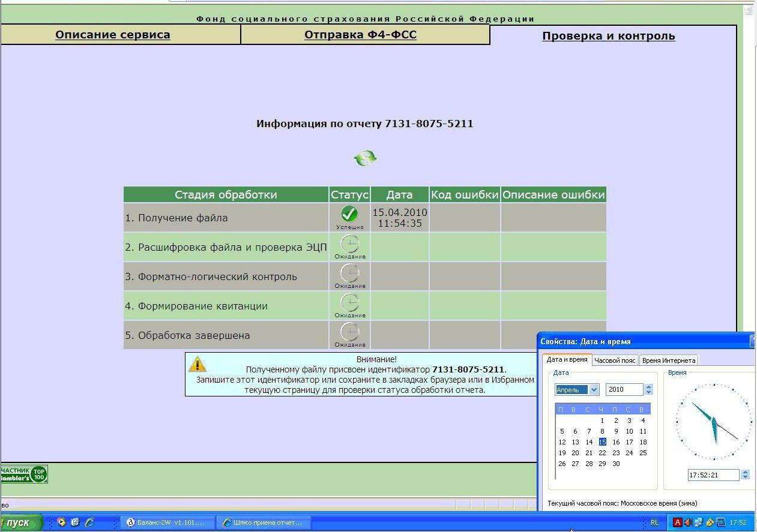
Task: Select day 15 in the calendar
Action: click(602, 442)
